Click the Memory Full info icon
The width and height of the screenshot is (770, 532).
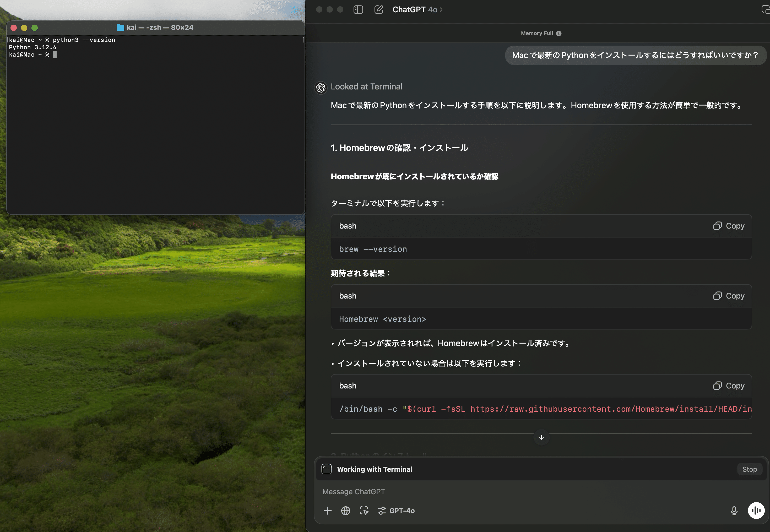[559, 33]
